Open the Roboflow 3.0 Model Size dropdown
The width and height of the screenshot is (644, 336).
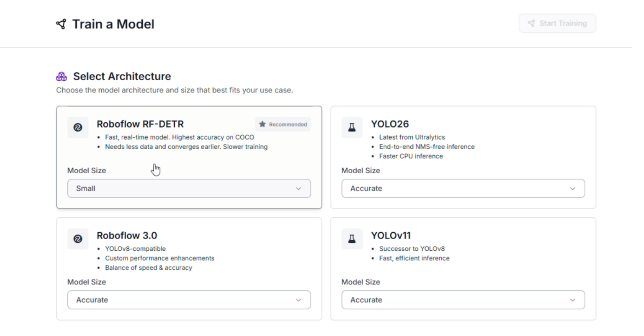pyautogui.click(x=189, y=300)
